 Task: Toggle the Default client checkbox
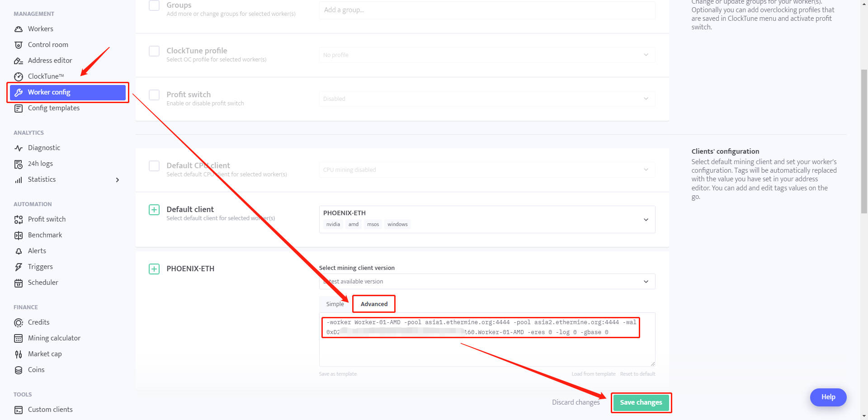tap(154, 210)
